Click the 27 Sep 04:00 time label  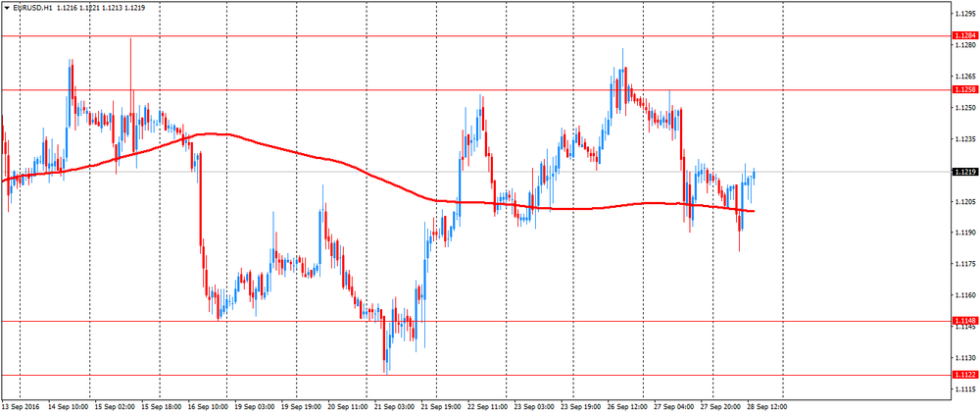[x=674, y=406]
